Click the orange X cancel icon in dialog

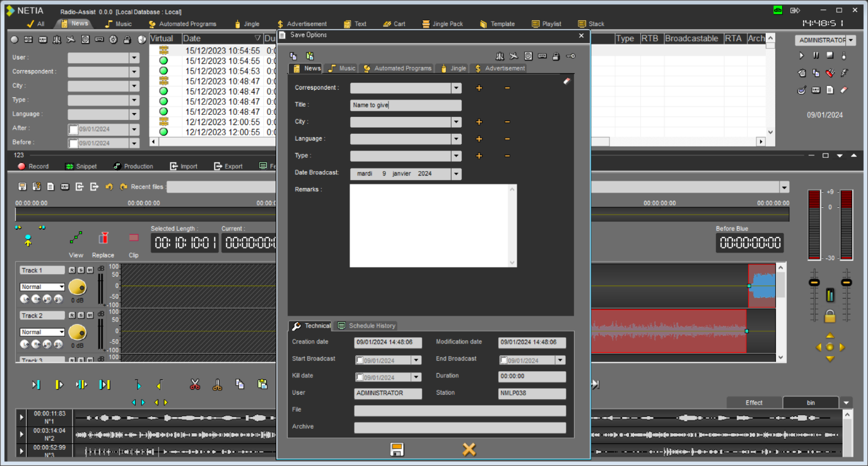click(469, 449)
